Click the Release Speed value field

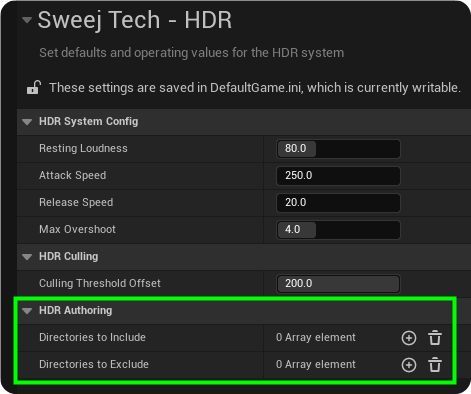(338, 203)
